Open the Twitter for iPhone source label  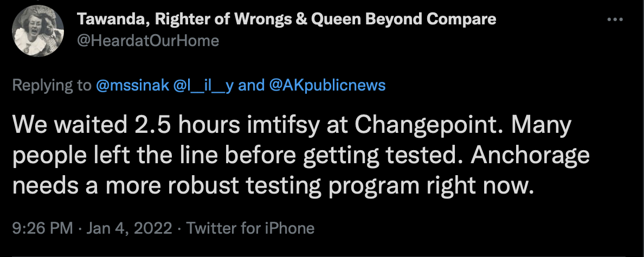(x=250, y=228)
